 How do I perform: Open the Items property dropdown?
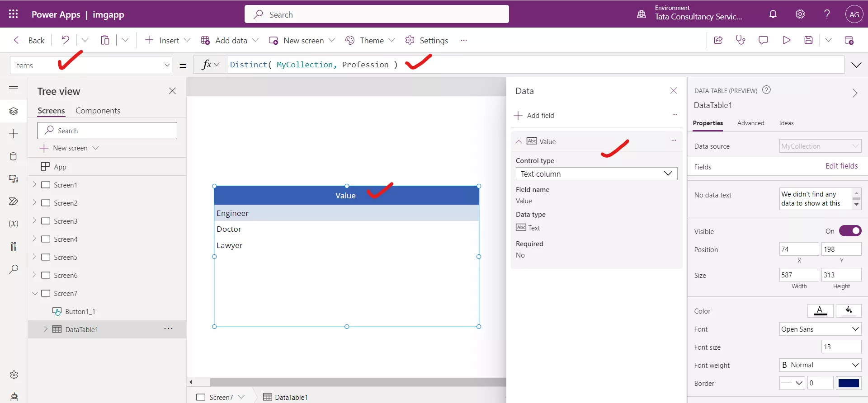(x=167, y=65)
